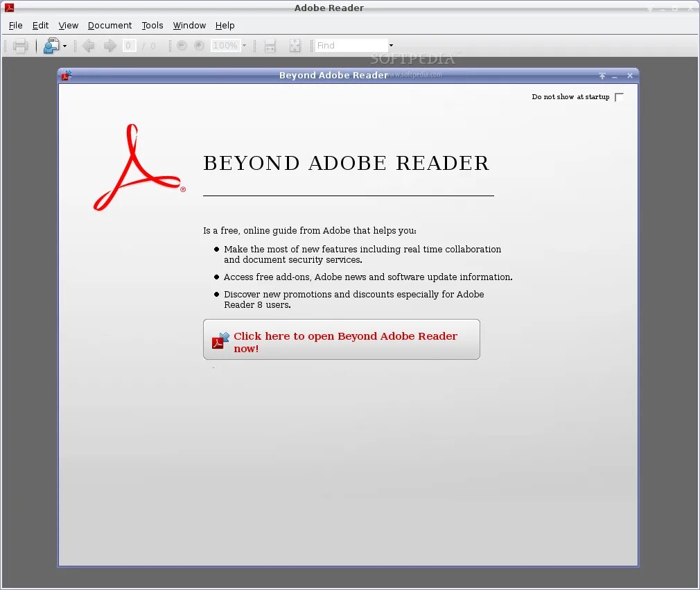The width and height of the screenshot is (700, 590).
Task: Open the Help menu
Action: coord(225,26)
